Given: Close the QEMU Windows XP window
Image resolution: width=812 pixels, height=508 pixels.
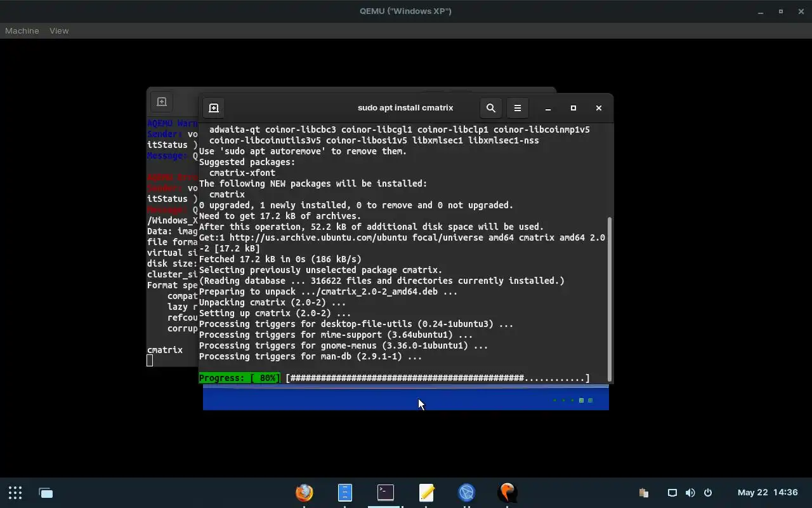Looking at the screenshot, I should 801,11.
